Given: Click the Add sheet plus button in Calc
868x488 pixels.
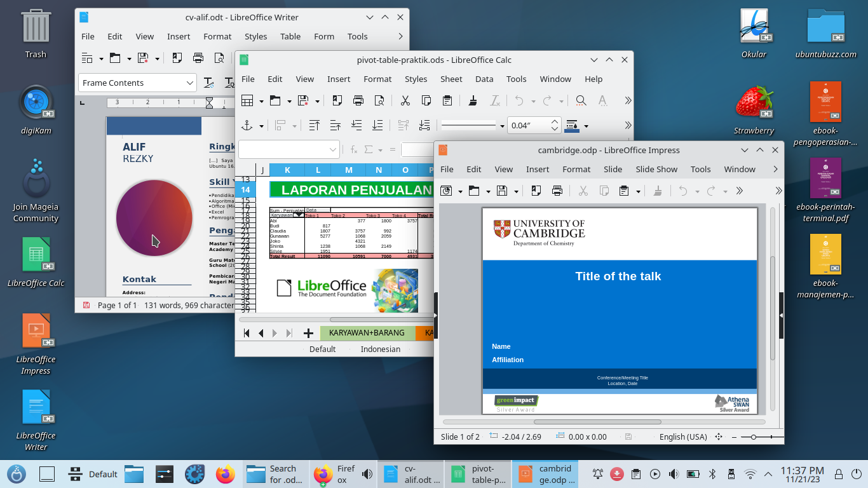Looking at the screenshot, I should 308,333.
